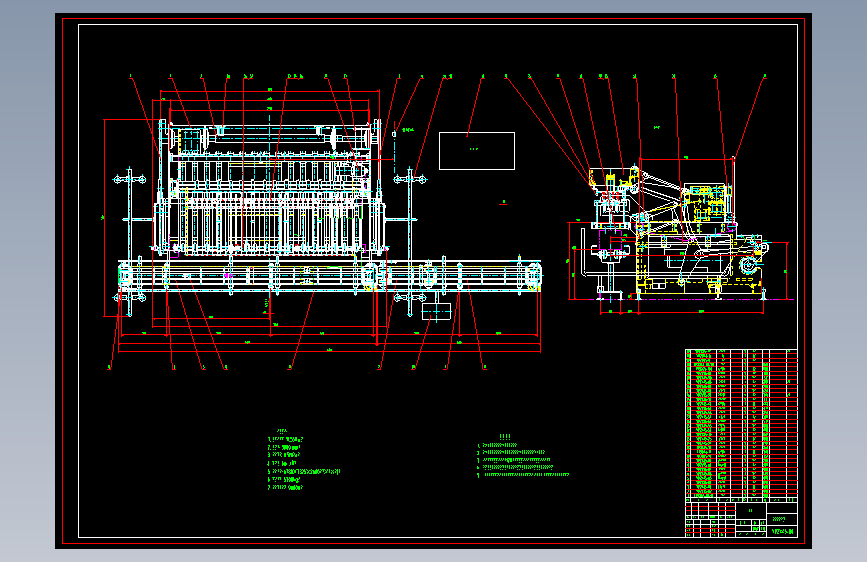The image size is (867, 562).
Task: Select the left green technical notes block
Action: [x=303, y=460]
